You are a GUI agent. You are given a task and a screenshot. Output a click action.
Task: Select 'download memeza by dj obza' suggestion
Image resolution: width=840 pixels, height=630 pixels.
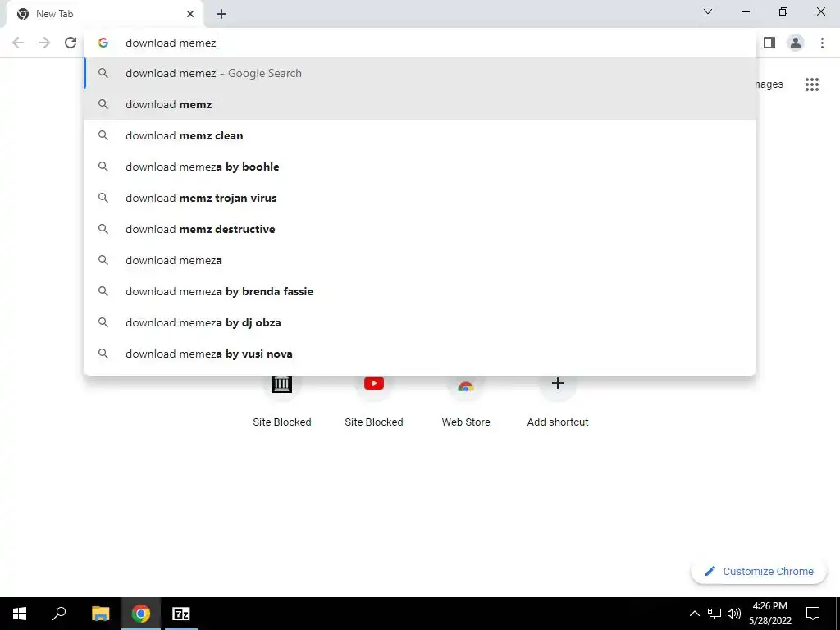420,322
